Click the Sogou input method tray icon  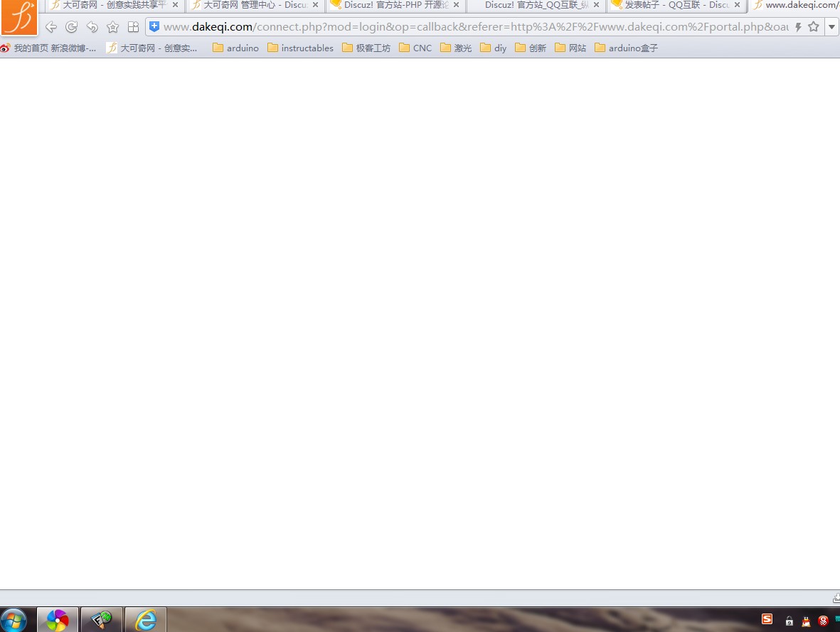[x=767, y=619]
